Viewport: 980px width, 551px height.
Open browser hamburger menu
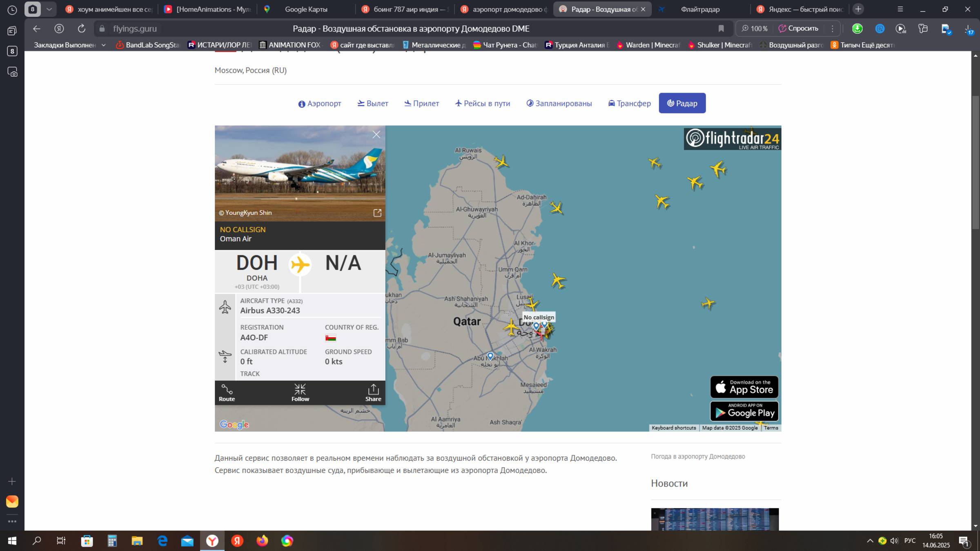900,9
